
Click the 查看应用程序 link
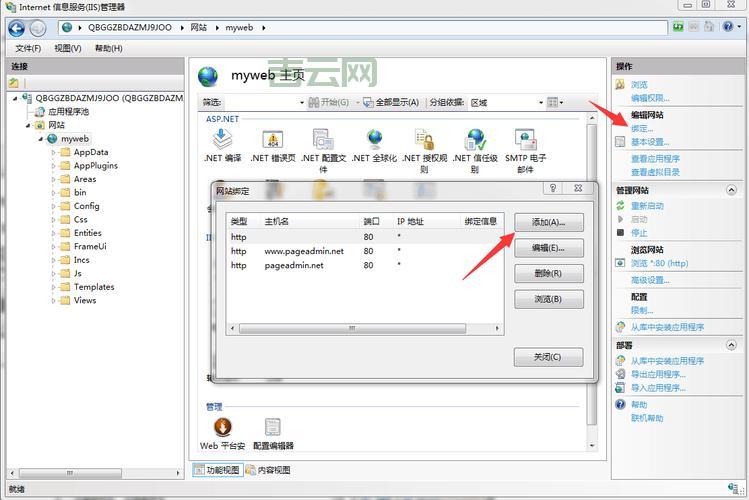pos(655,159)
